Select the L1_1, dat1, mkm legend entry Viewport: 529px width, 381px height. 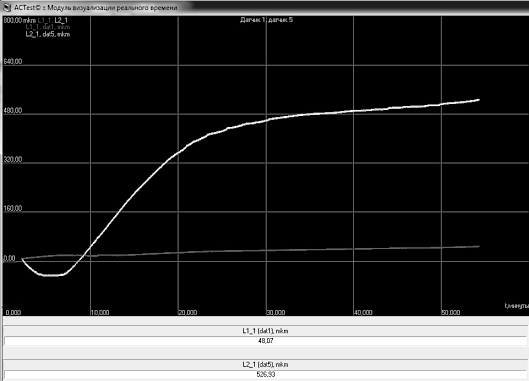pos(48,27)
